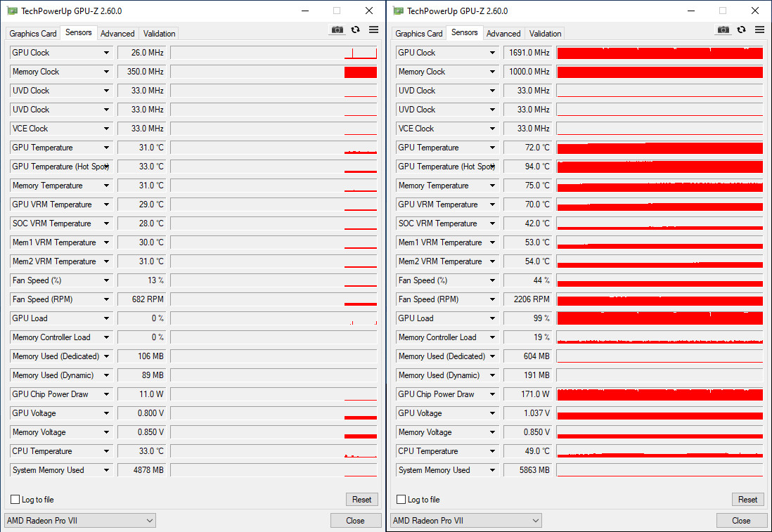The width and height of the screenshot is (772, 532).
Task: Click Reset button in left window
Action: coord(362,500)
